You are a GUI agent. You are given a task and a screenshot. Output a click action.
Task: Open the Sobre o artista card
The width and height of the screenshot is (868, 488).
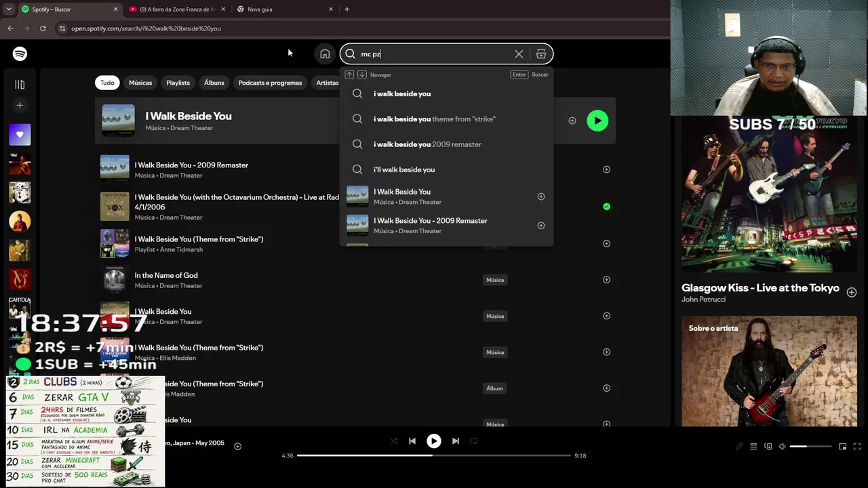[x=769, y=371]
